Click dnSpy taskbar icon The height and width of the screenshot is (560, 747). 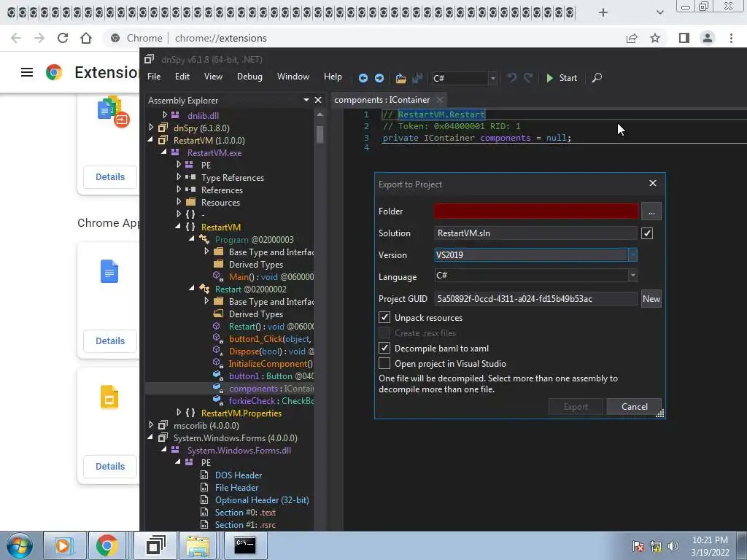point(156,545)
